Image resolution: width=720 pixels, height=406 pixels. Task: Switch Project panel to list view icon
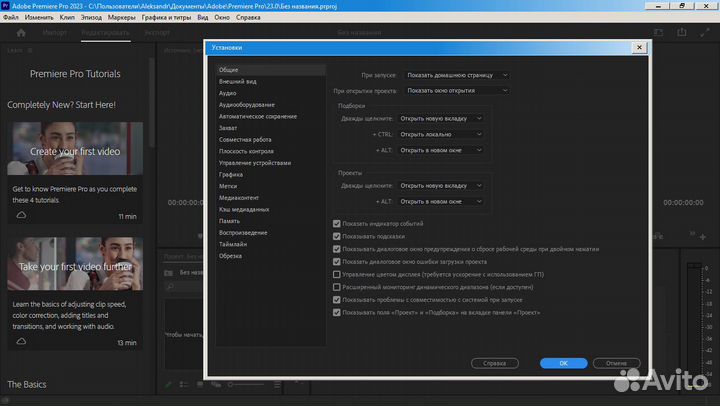click(184, 384)
